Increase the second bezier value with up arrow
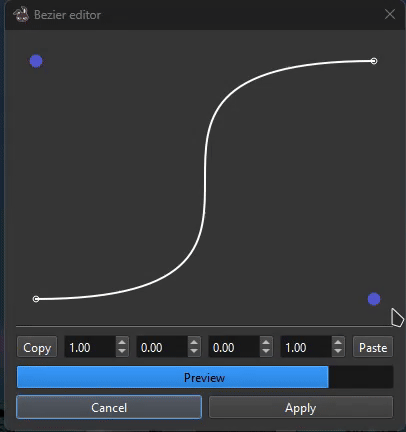This screenshot has width=406, height=432. (194, 342)
